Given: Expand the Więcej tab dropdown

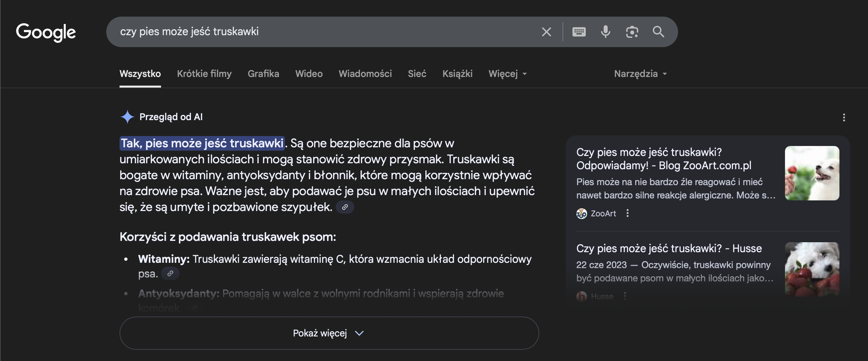Looking at the screenshot, I should 507,74.
